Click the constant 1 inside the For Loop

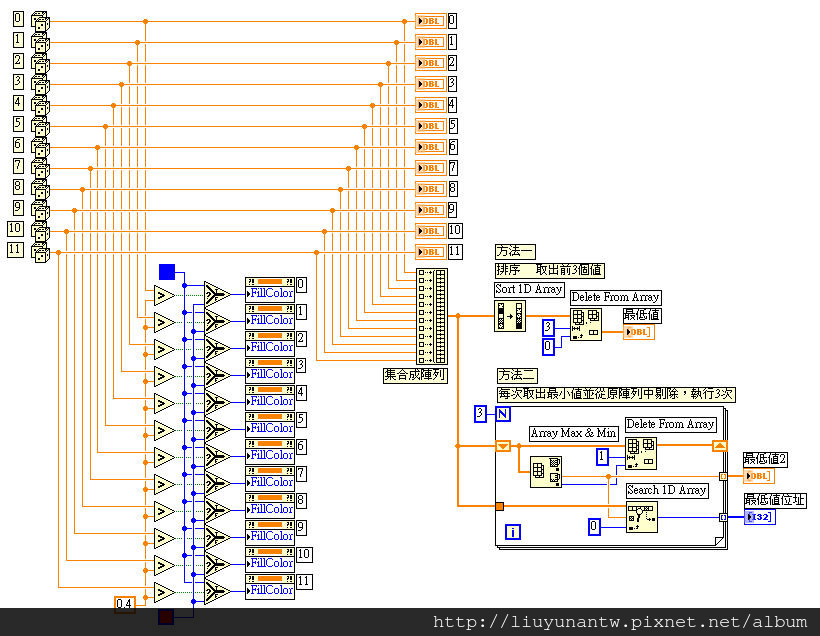click(602, 457)
